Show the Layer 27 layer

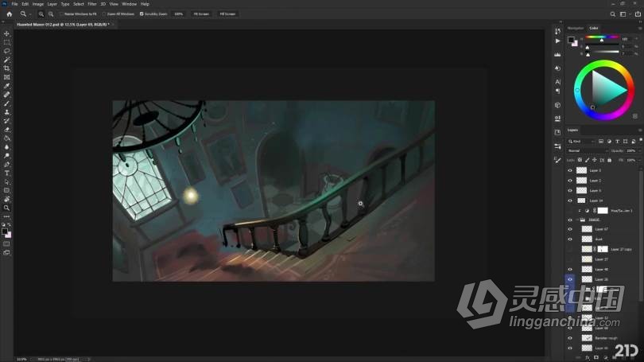[569, 259]
